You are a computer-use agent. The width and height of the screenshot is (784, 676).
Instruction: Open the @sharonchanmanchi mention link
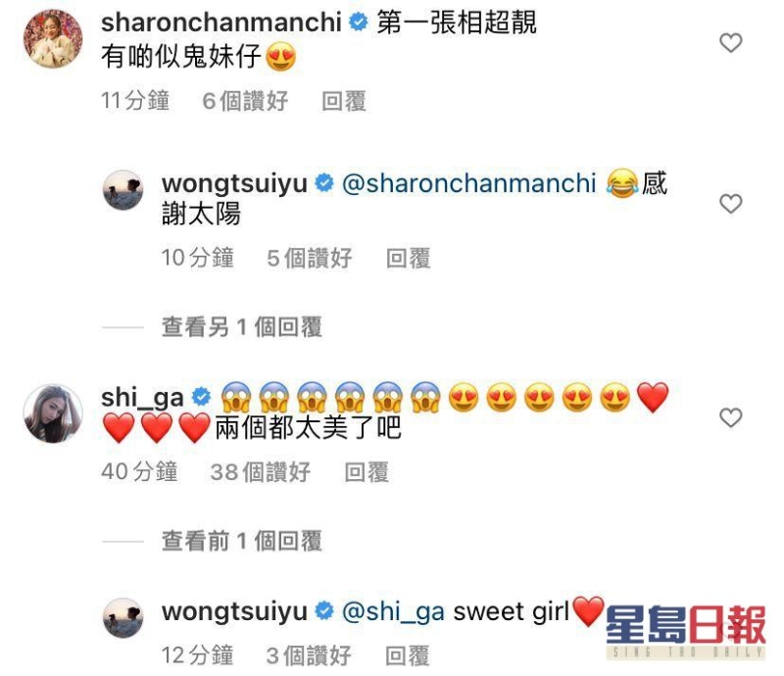pos(469,183)
